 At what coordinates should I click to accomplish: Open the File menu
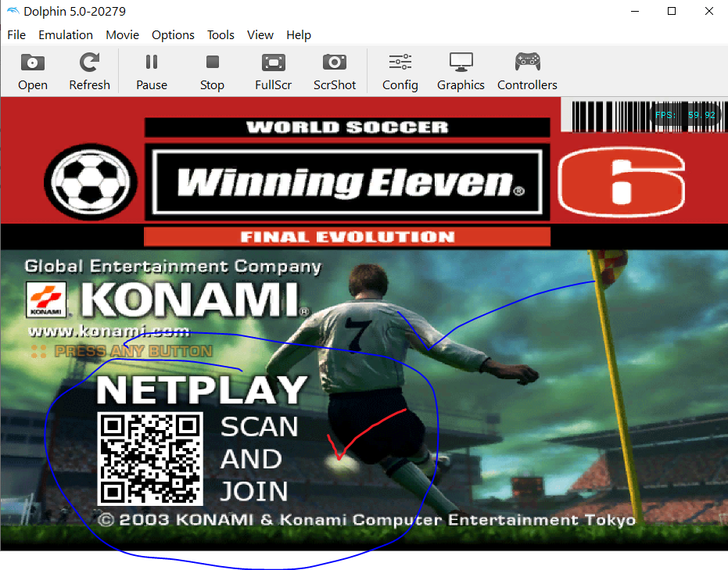(x=16, y=35)
